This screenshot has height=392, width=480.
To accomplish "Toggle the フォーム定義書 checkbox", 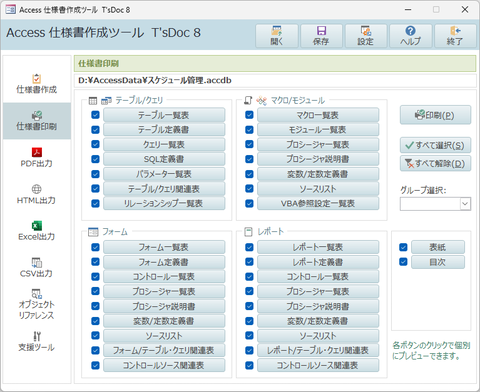I will (95, 262).
